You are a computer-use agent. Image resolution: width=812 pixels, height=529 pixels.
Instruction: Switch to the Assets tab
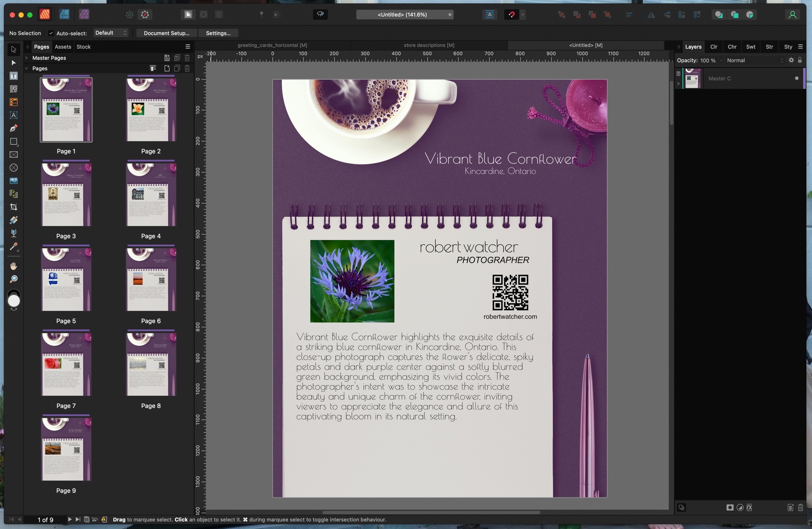[63, 47]
